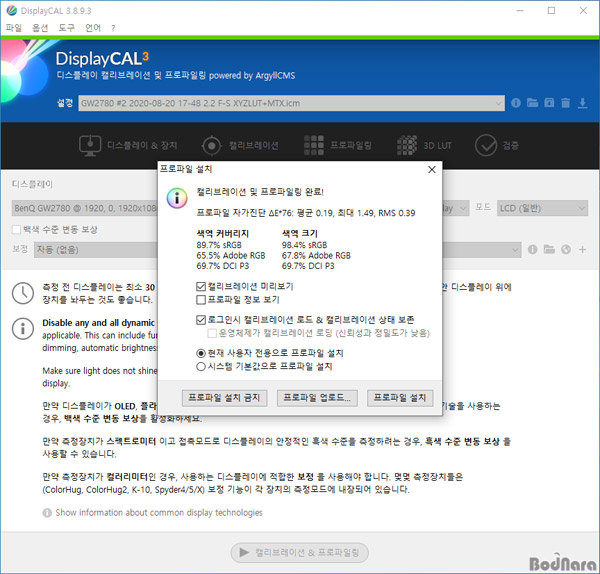The width and height of the screenshot is (600, 574).
Task: Click the 65.5% Adobe RGB coverage value
Action: tap(231, 255)
